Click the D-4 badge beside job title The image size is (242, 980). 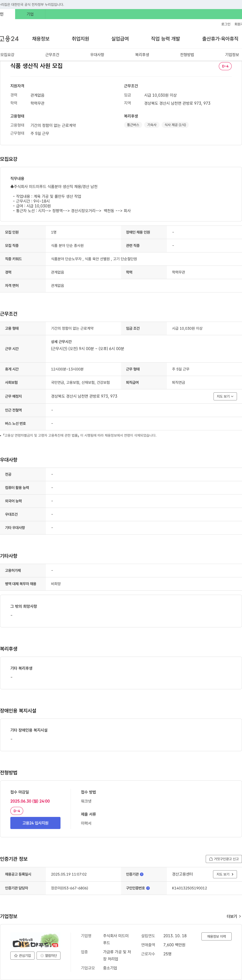(225, 66)
